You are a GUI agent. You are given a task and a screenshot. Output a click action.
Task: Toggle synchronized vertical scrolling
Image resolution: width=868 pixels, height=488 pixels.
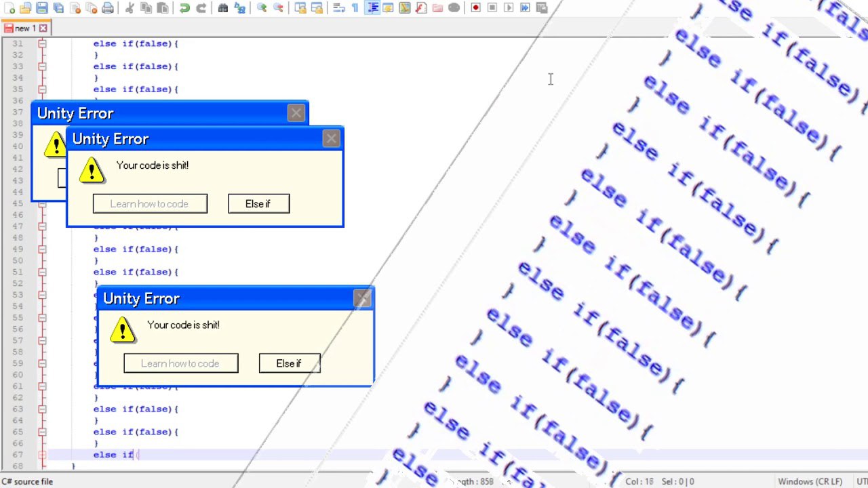[x=300, y=8]
